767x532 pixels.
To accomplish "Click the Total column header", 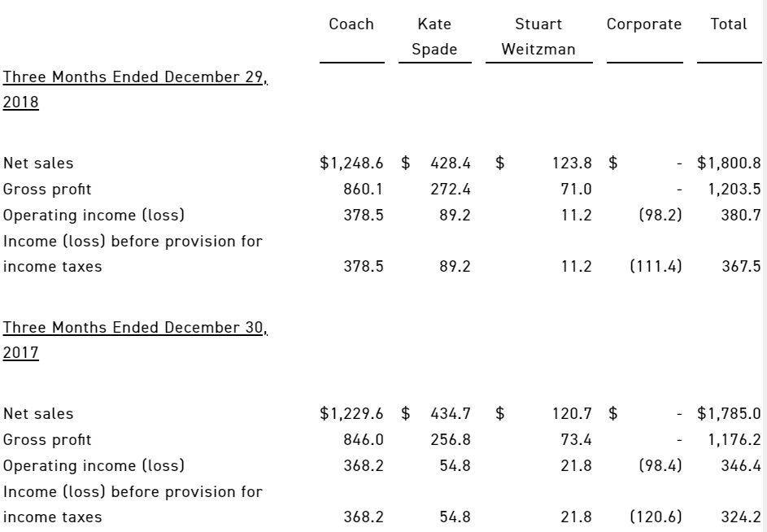I will click(728, 24).
